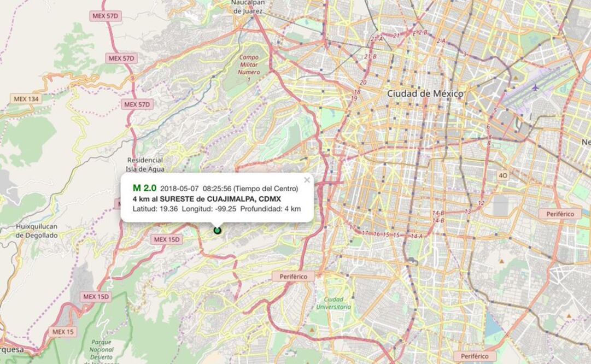Close the earthquake info popup
591x364 pixels.
coord(307,180)
